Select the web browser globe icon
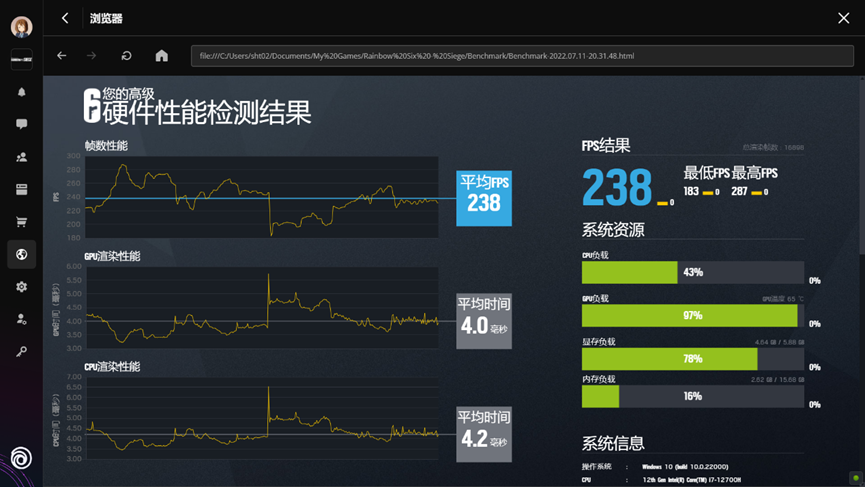Viewport: 865px width, 487px height. pyautogui.click(x=21, y=254)
